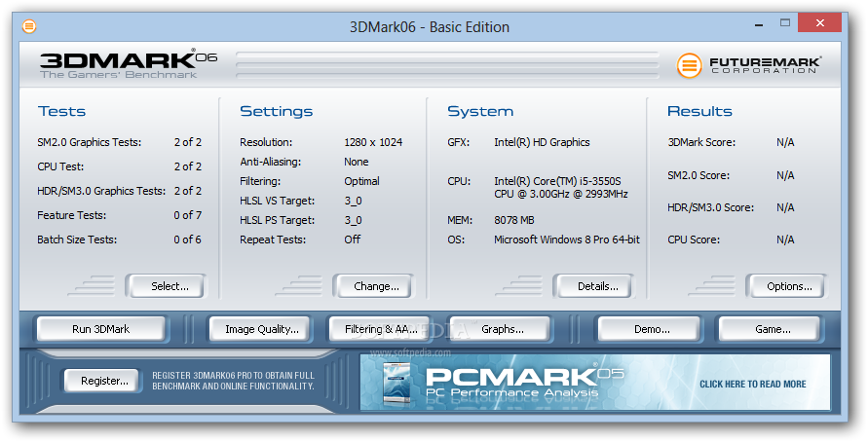Open the Image Quality... tool

[262, 329]
